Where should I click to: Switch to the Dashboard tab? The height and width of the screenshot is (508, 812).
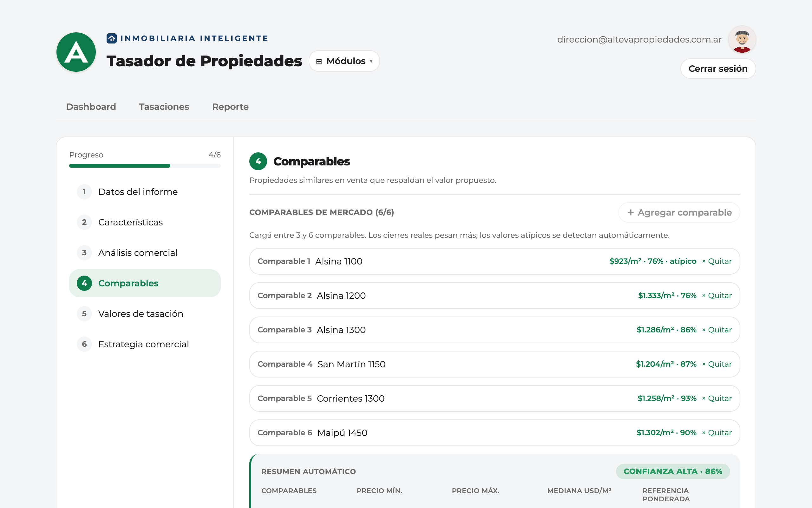click(x=91, y=107)
